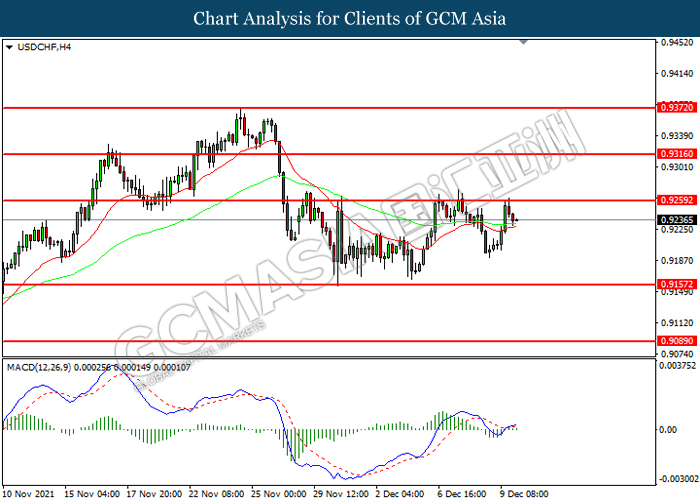This screenshot has width=700, height=500.
Task: Select the 0.93160 price level label
Action: [x=677, y=154]
